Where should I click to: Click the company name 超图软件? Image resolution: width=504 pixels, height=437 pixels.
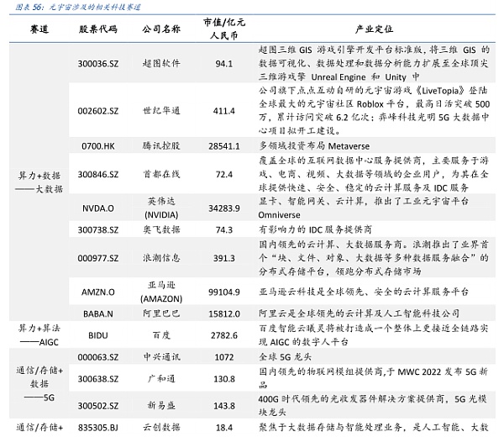161,63
